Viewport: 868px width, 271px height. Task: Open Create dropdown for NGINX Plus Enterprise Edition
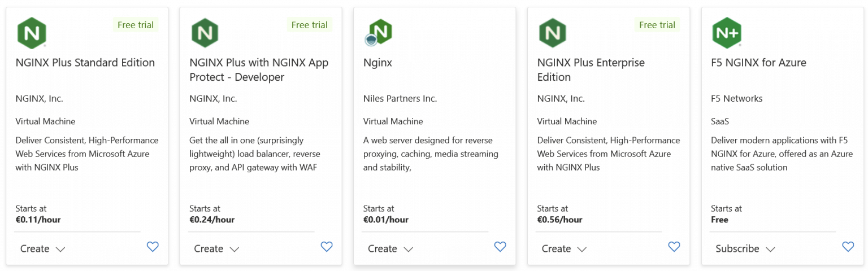[x=565, y=248]
